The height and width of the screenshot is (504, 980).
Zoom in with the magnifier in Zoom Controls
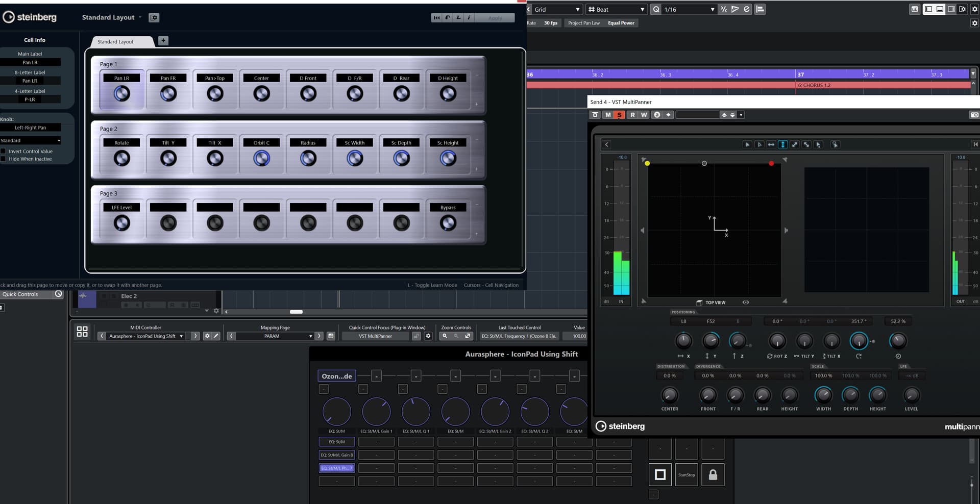tap(445, 336)
